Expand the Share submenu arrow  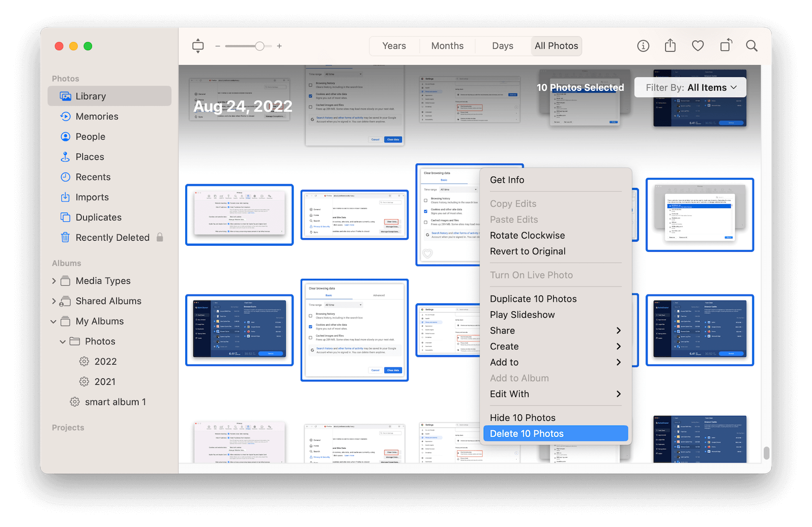tap(618, 331)
